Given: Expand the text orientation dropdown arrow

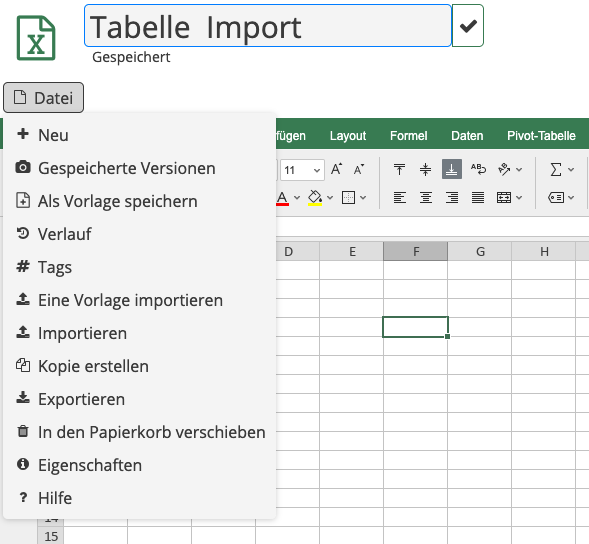Looking at the screenshot, I should 519,170.
